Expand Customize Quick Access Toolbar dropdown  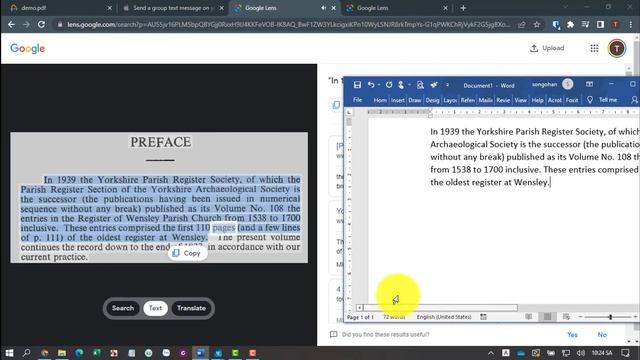(447, 85)
